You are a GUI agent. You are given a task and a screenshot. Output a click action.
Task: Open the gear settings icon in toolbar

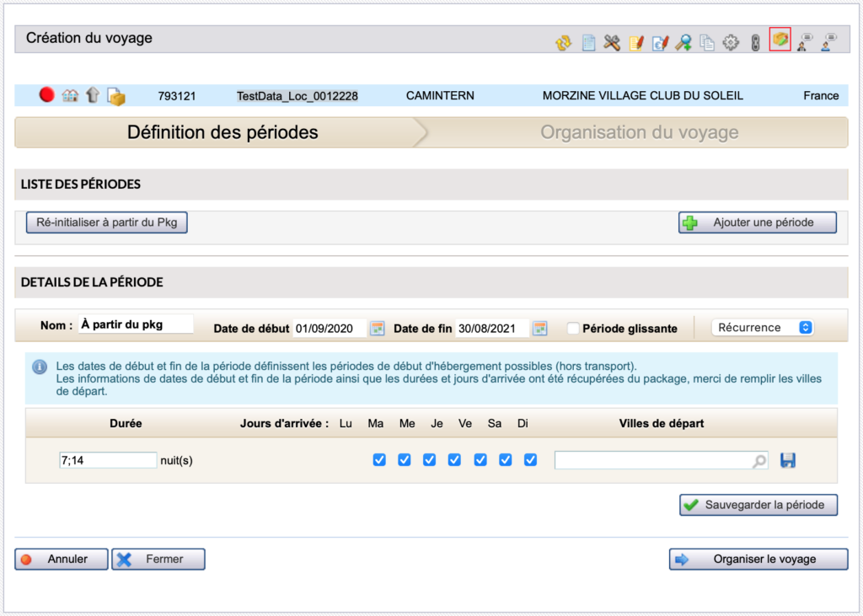[x=732, y=42]
